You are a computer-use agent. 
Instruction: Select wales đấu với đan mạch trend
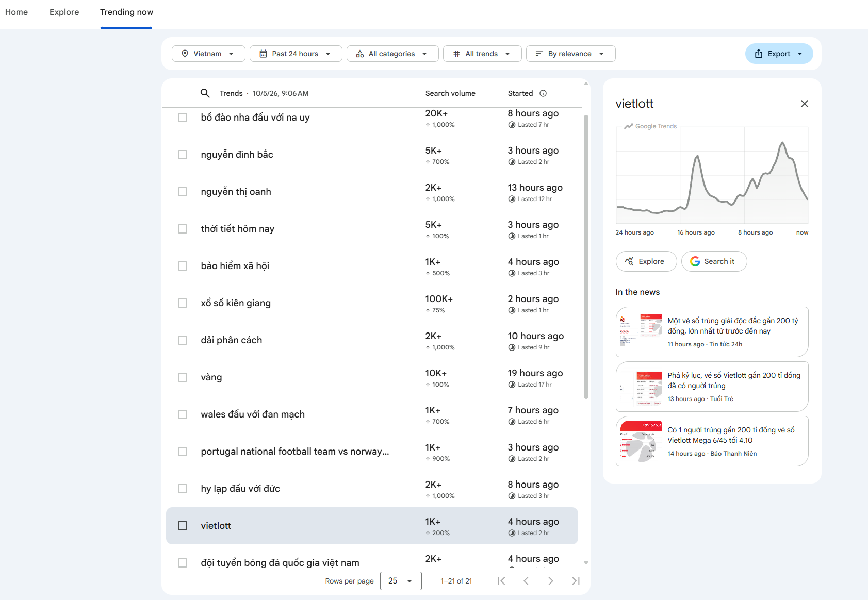tap(372, 414)
